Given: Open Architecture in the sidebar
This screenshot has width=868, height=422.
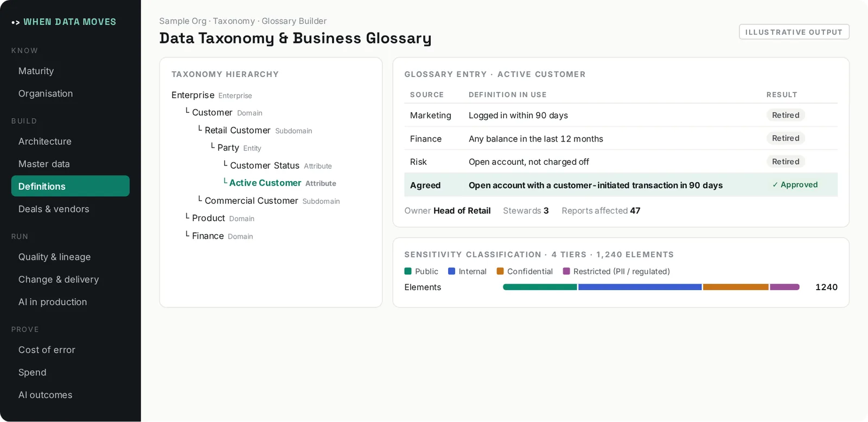Looking at the screenshot, I should [71, 142].
